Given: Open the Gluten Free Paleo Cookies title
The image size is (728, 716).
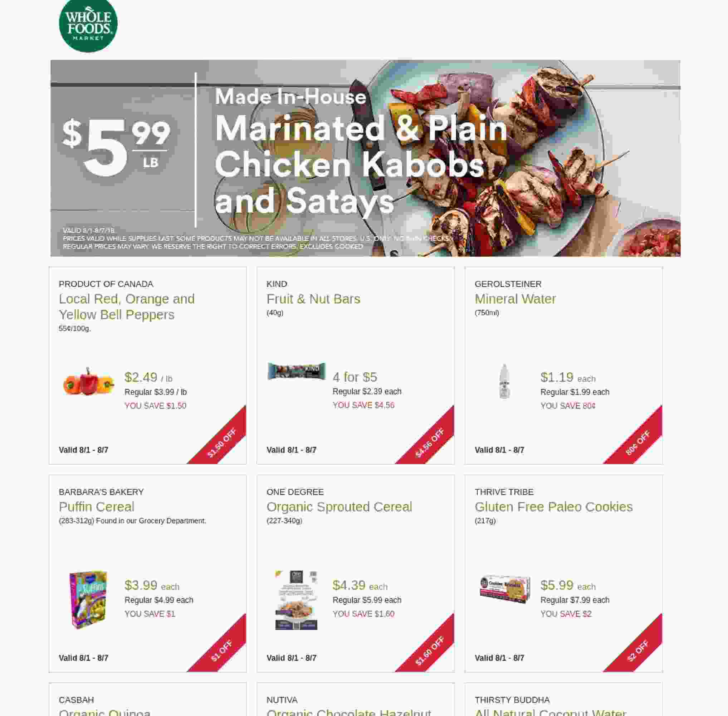Looking at the screenshot, I should (x=553, y=507).
